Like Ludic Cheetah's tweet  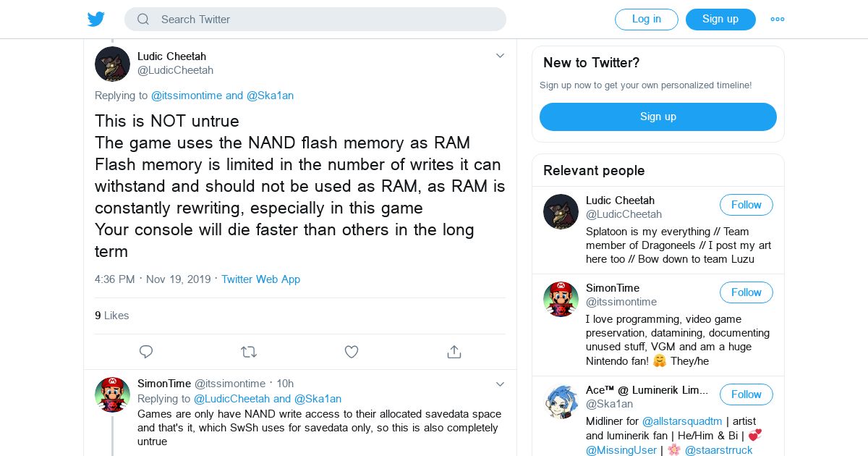(x=352, y=352)
